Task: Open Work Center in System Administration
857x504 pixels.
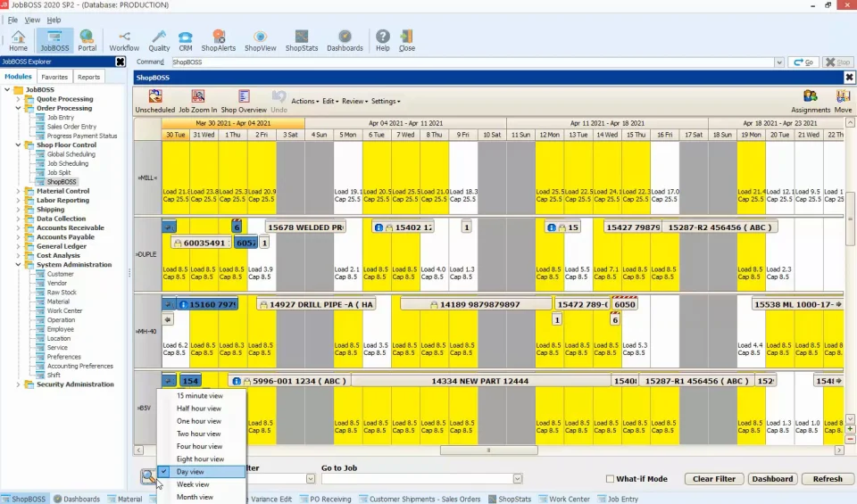Action: [x=64, y=310]
